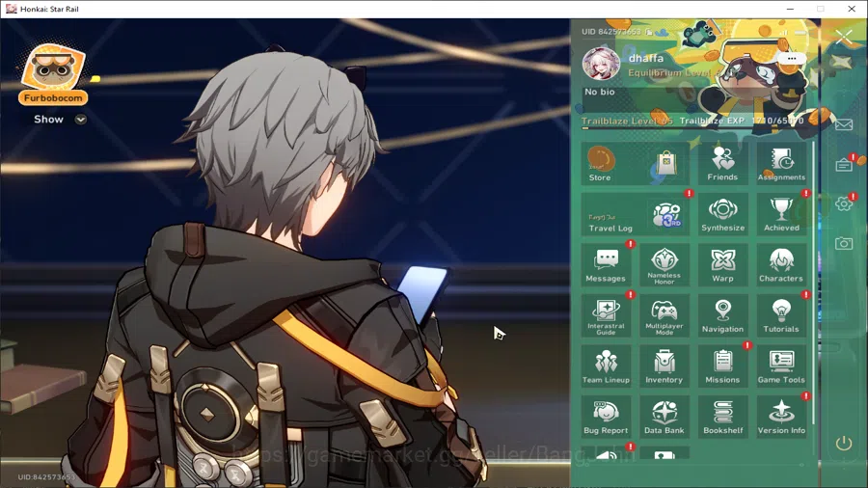868x488 pixels.
Task: Open Team Lineup
Action: [606, 366]
